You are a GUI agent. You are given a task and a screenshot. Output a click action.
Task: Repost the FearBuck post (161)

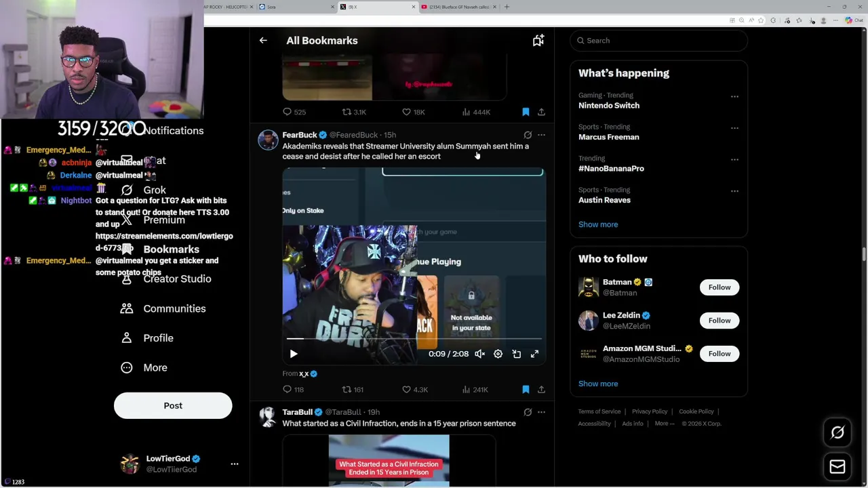353,390
